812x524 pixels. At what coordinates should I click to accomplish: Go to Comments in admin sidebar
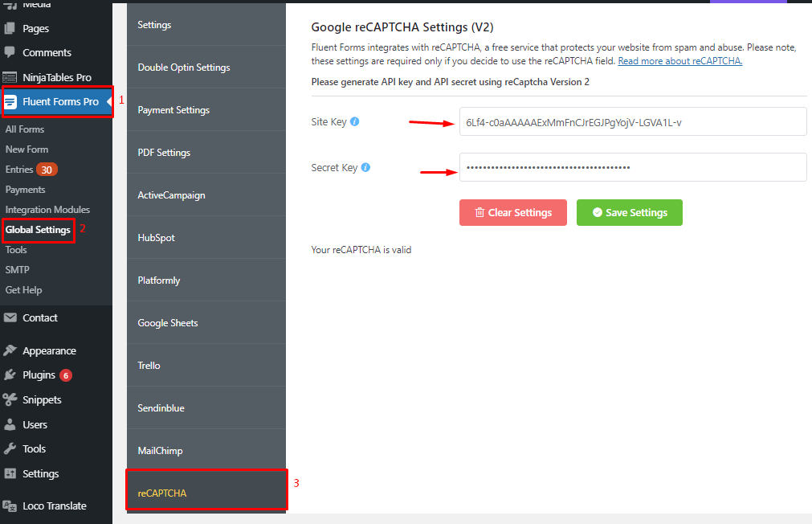click(47, 52)
